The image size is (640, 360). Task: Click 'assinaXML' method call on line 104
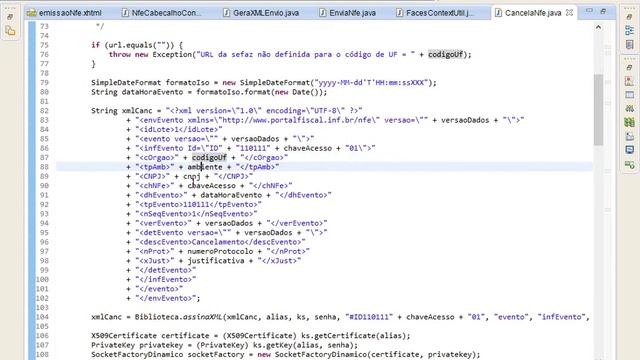click(x=203, y=317)
